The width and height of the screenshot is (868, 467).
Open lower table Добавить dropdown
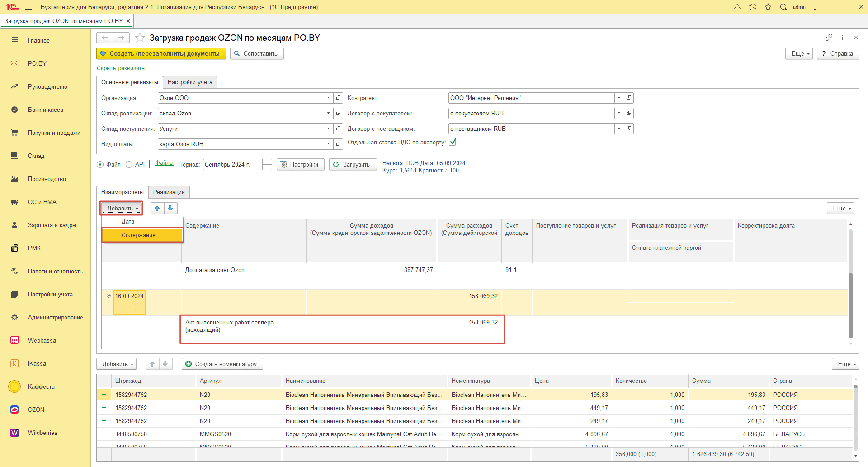click(117, 364)
